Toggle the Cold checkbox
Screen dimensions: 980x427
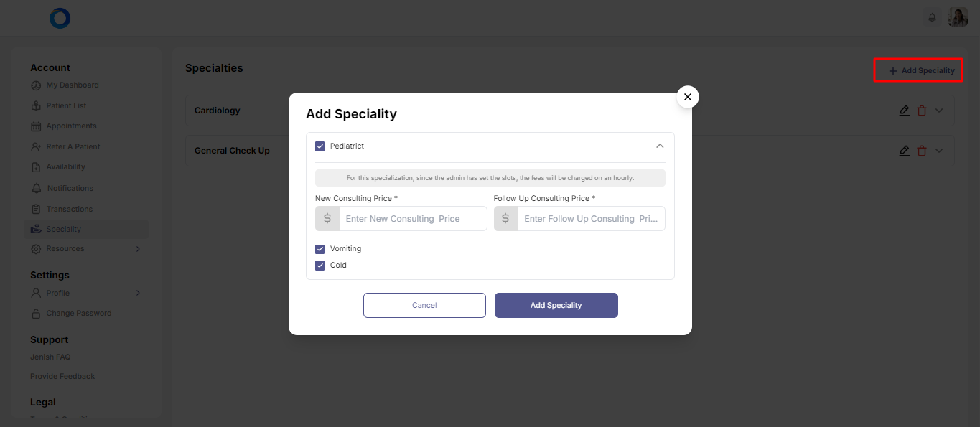[320, 266]
